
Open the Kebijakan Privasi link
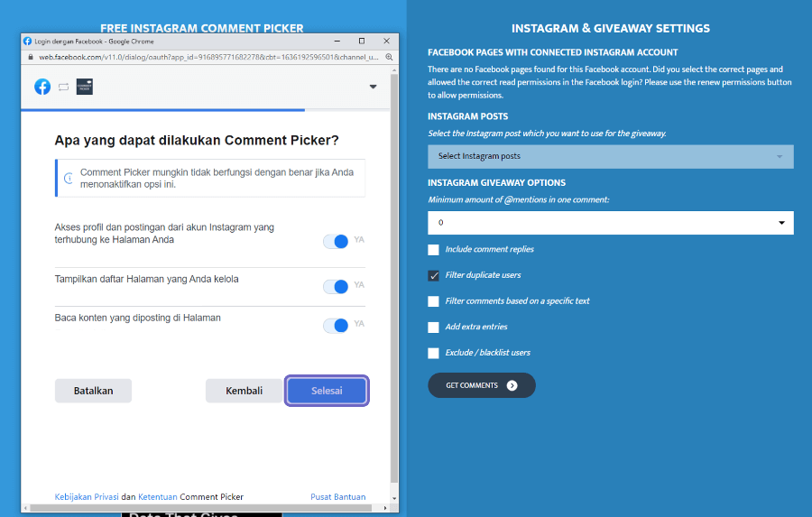(87, 497)
